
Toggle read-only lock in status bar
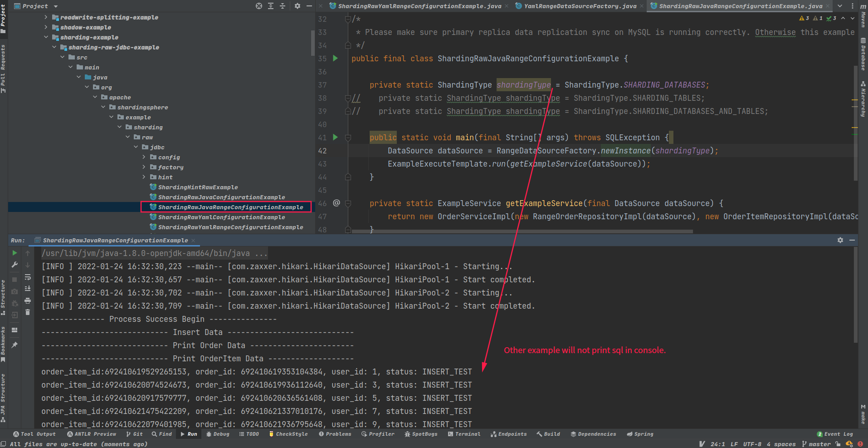point(838,443)
